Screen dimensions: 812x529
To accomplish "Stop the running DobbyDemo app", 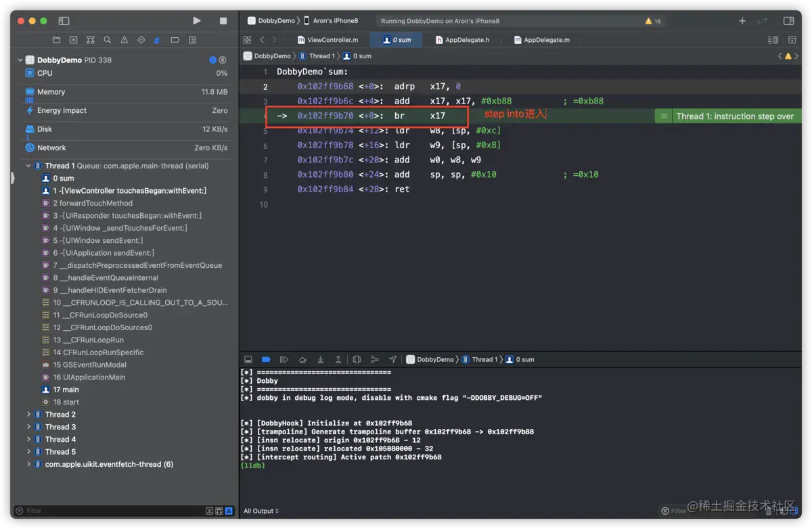I will click(223, 21).
